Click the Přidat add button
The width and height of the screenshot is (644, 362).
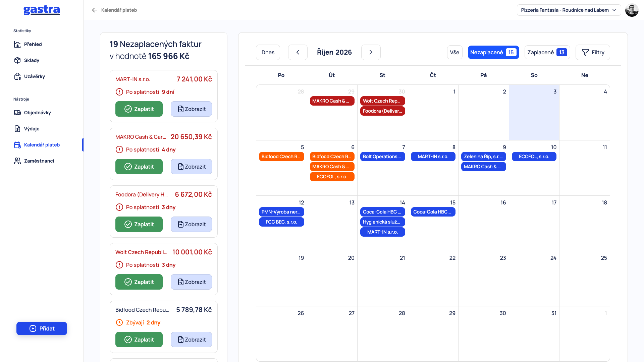point(42,328)
